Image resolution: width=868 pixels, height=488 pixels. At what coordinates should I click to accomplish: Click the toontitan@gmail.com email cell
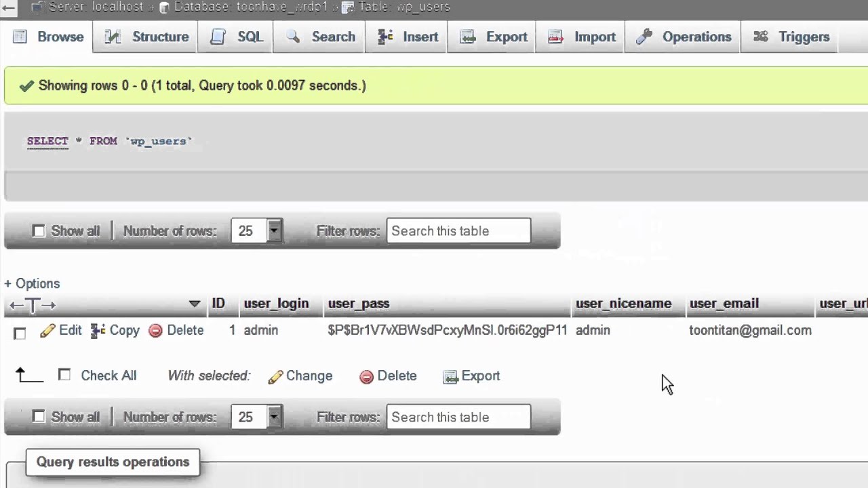tap(750, 330)
